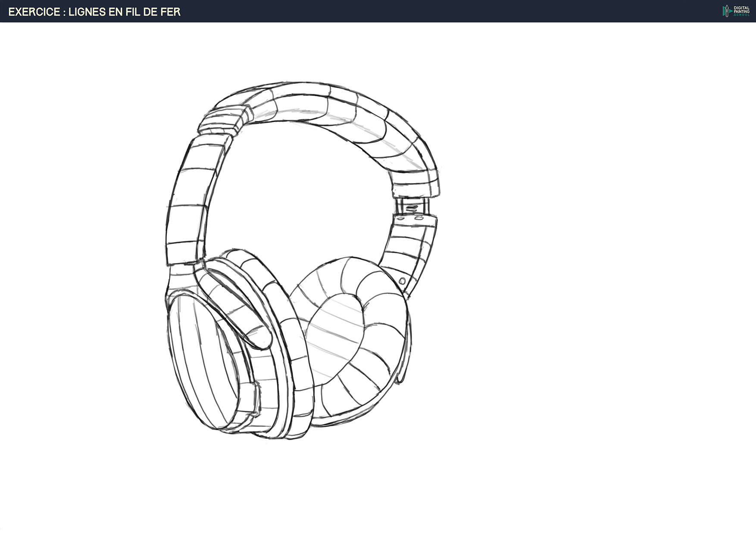This screenshot has height=534, width=756.
Task: Click the Digital Painting School pencil logo icon
Action: (727, 11)
